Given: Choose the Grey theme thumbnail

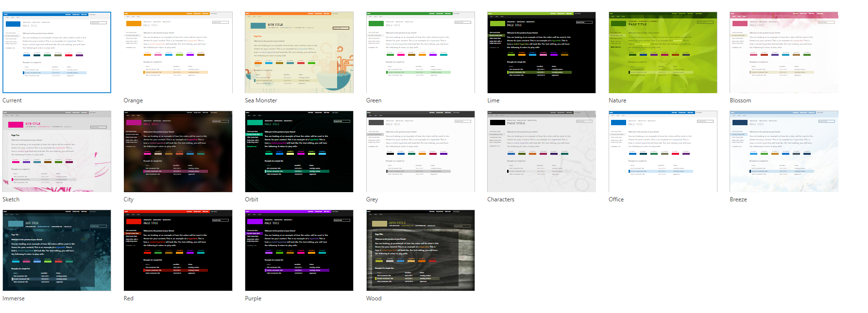Looking at the screenshot, I should point(420,151).
